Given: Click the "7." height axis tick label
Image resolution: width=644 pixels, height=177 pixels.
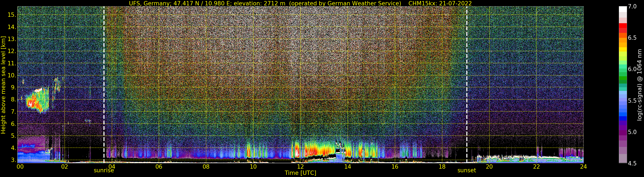Looking at the screenshot, I should tap(13, 112).
